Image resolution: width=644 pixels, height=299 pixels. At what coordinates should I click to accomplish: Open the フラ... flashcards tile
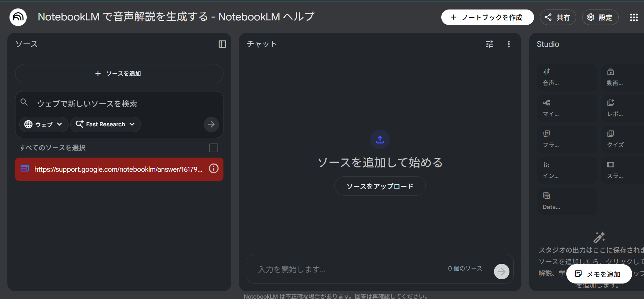(x=567, y=139)
